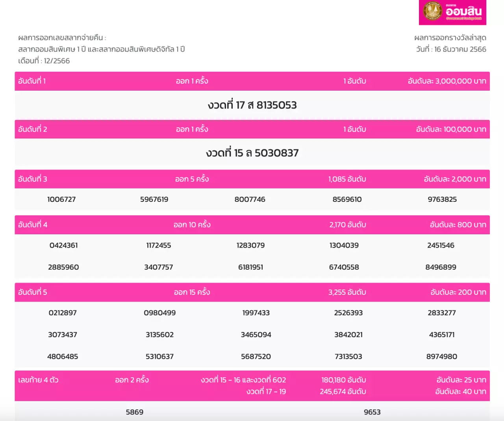
Task: Click the draw date วันที่ : 16 ธันวาคม 2566
Action: [x=451, y=49]
